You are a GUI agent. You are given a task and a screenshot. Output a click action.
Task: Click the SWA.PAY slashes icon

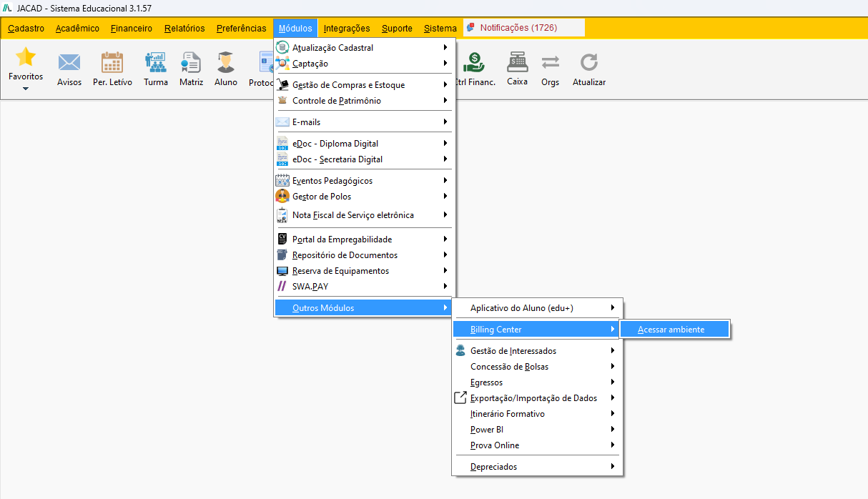282,287
